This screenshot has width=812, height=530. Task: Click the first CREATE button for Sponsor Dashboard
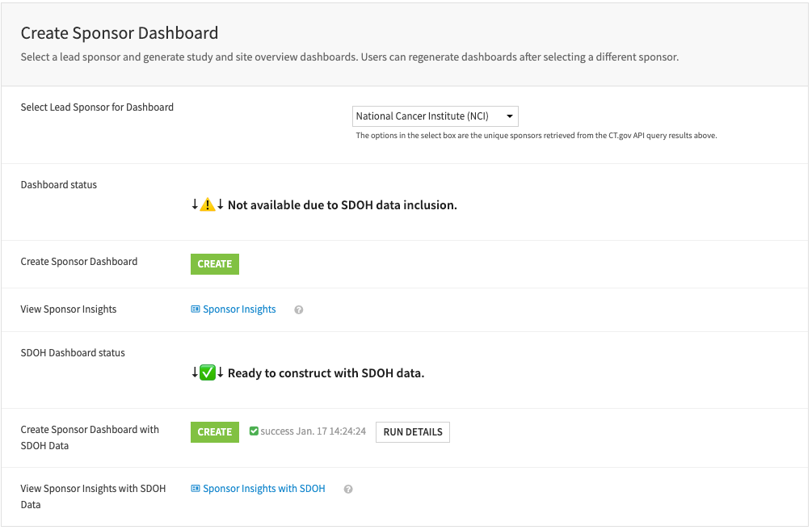[214, 263]
